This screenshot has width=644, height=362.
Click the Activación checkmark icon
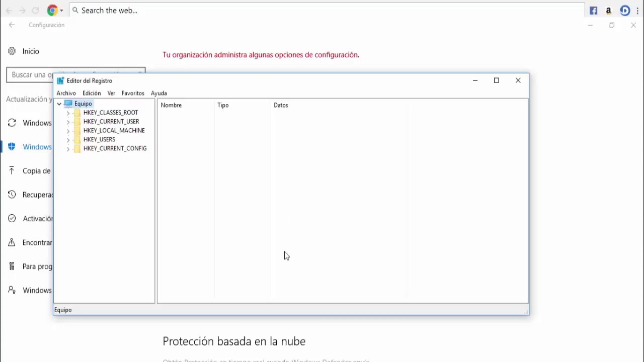[12, 219]
